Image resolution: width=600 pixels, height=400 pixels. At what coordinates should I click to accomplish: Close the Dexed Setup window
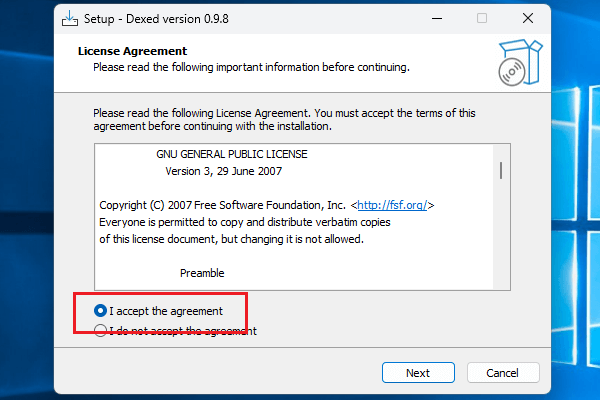(x=527, y=18)
